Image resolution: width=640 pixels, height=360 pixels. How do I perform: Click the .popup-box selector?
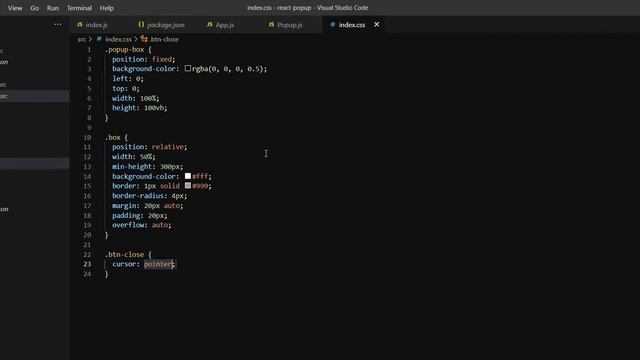tap(124, 49)
